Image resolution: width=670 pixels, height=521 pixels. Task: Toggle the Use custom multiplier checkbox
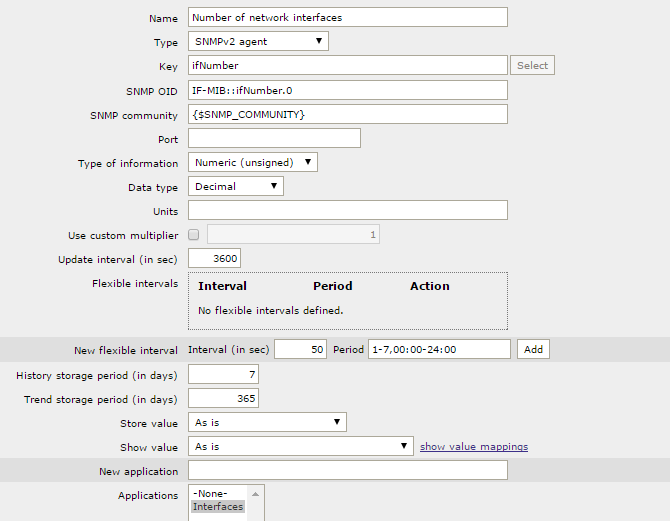click(194, 235)
